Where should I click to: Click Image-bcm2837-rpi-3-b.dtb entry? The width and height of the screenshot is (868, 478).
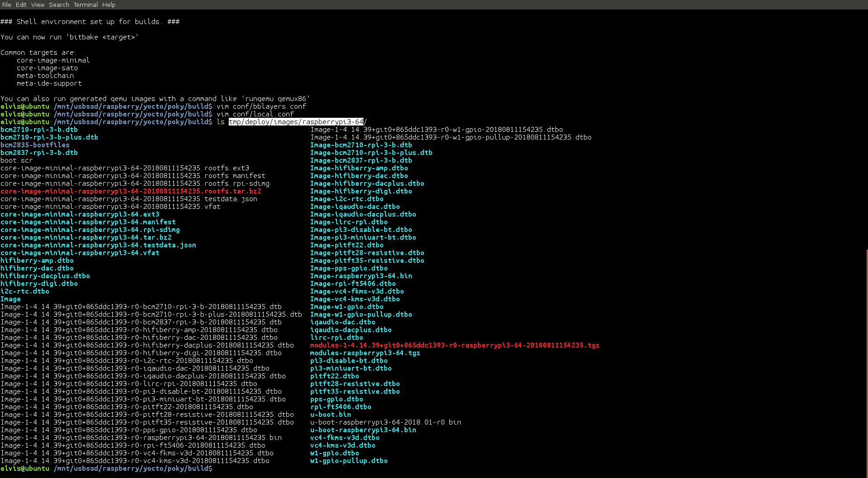[361, 160]
